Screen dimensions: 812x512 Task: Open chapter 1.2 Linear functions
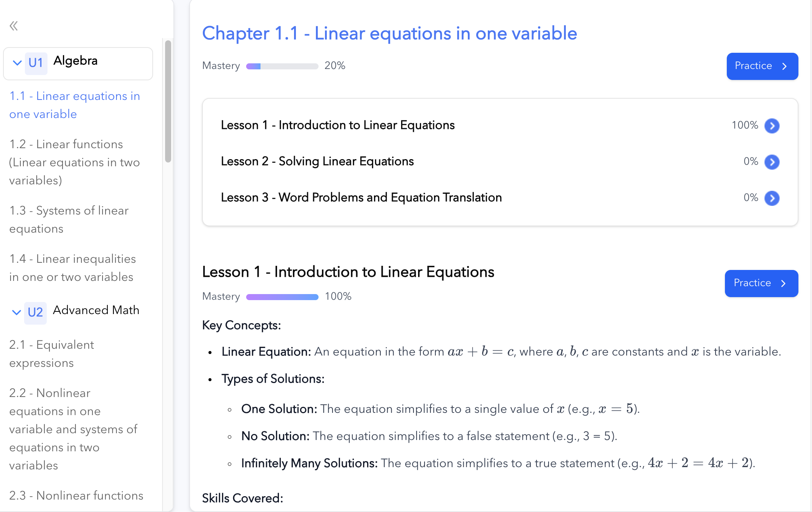[x=75, y=162]
